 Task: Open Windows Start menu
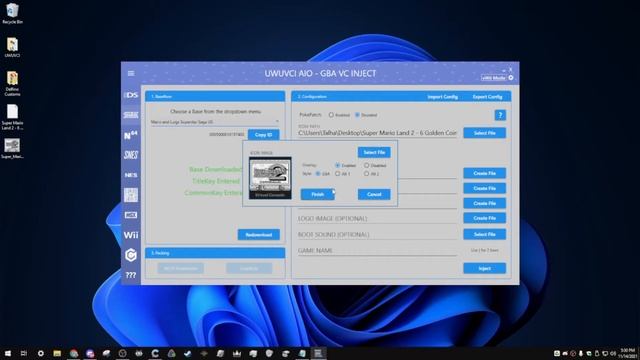click(8, 353)
